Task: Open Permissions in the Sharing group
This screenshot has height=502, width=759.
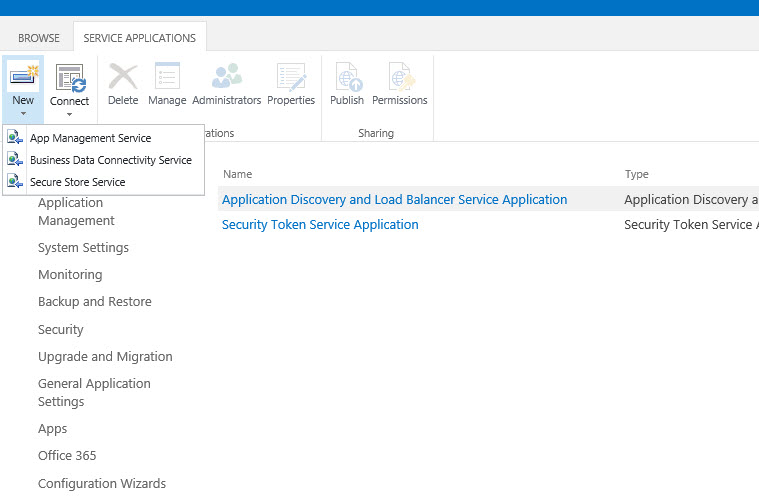Action: click(400, 78)
